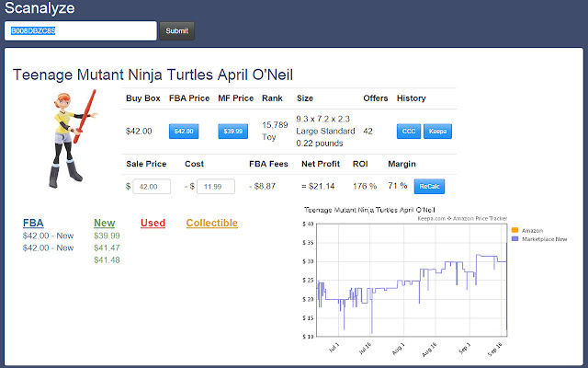Click the Cost input field
Image resolution: width=588 pixels, height=368 pixels.
(x=216, y=187)
